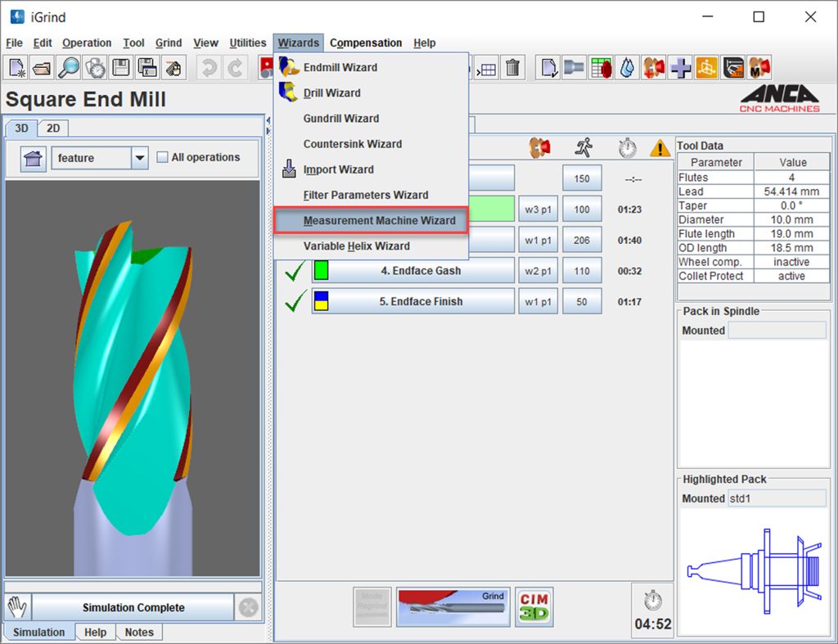
Task: Click the trash can delete icon
Action: click(x=512, y=68)
